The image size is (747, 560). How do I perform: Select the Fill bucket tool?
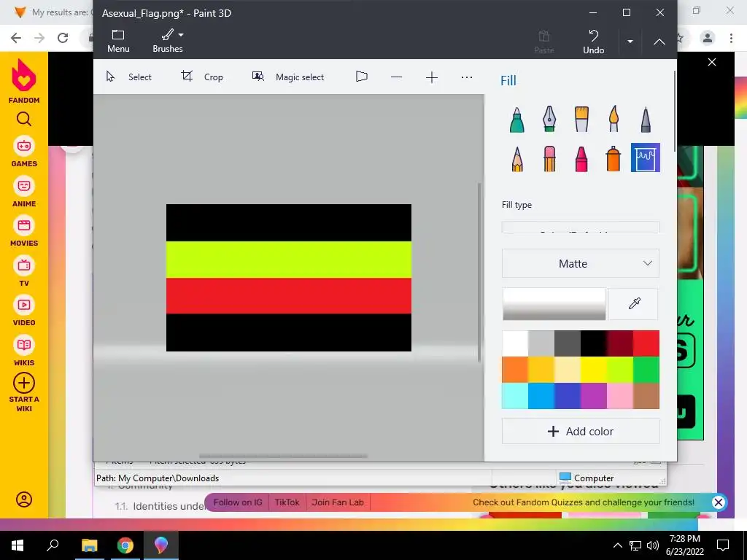[646, 157]
